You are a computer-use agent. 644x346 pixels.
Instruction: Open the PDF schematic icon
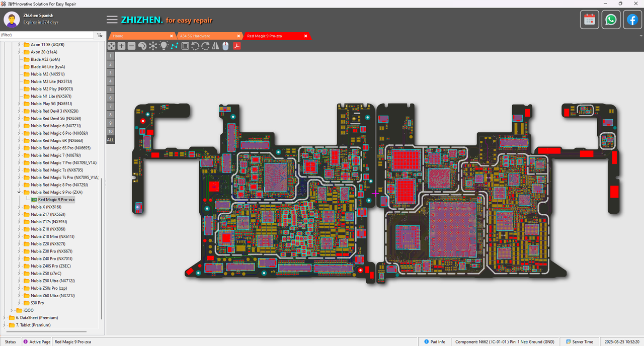click(236, 46)
